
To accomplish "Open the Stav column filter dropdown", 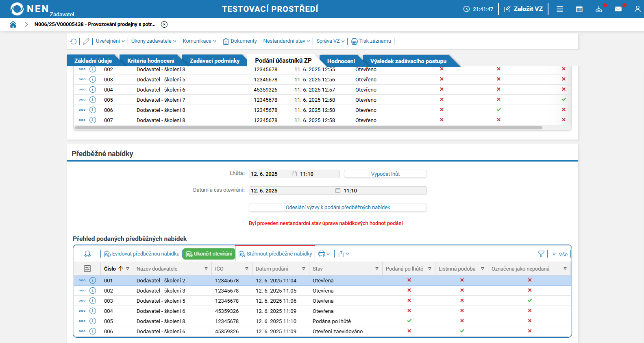I will [376, 269].
